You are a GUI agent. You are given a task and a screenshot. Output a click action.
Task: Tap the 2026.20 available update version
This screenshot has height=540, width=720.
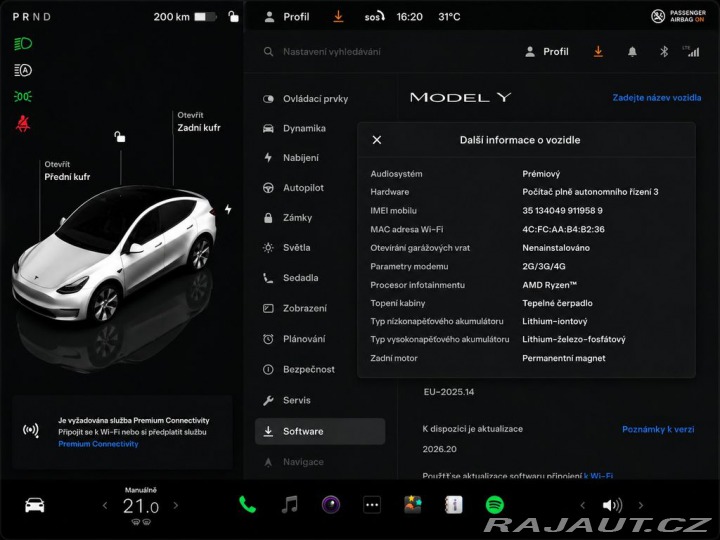tap(439, 449)
